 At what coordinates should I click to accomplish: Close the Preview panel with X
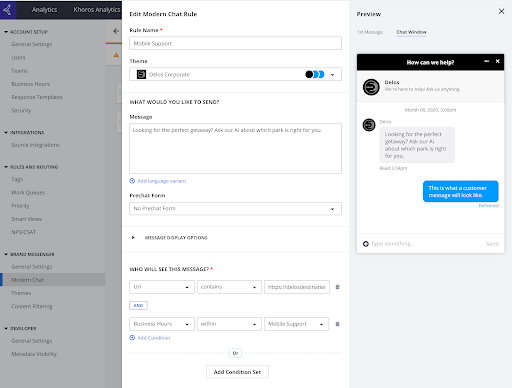point(501,11)
